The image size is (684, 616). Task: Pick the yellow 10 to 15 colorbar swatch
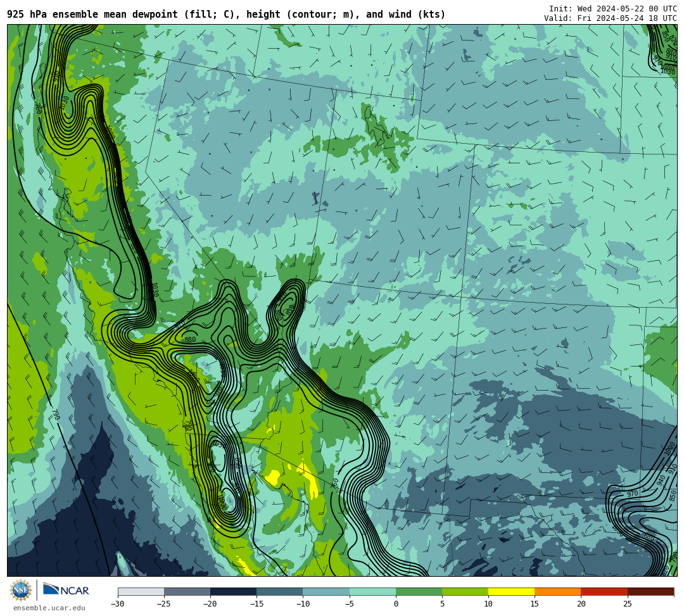511,591
